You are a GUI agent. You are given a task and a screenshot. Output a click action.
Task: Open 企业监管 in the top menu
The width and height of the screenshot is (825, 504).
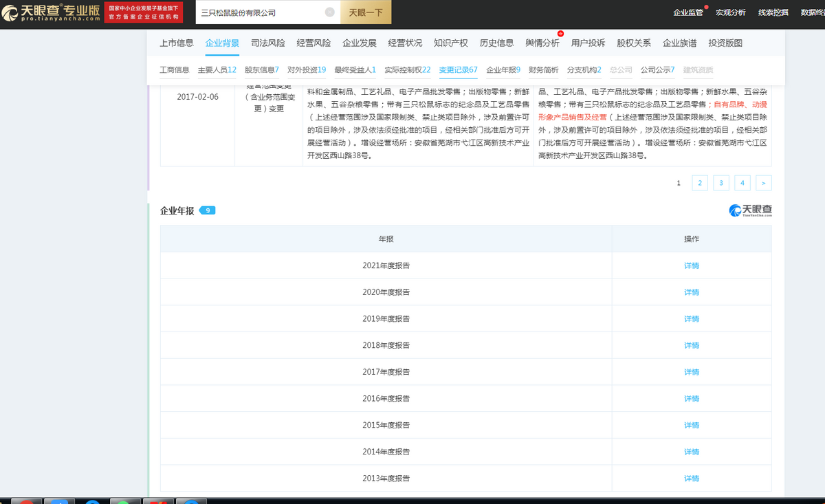[687, 12]
